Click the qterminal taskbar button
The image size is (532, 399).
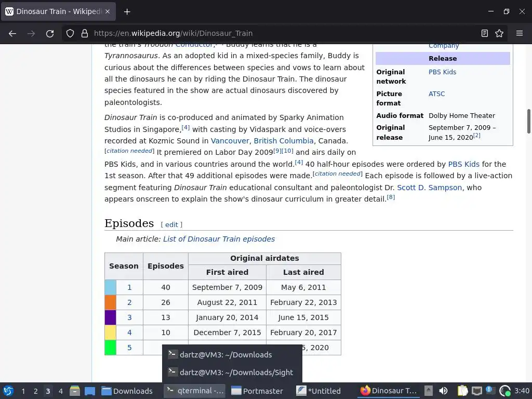(x=195, y=391)
